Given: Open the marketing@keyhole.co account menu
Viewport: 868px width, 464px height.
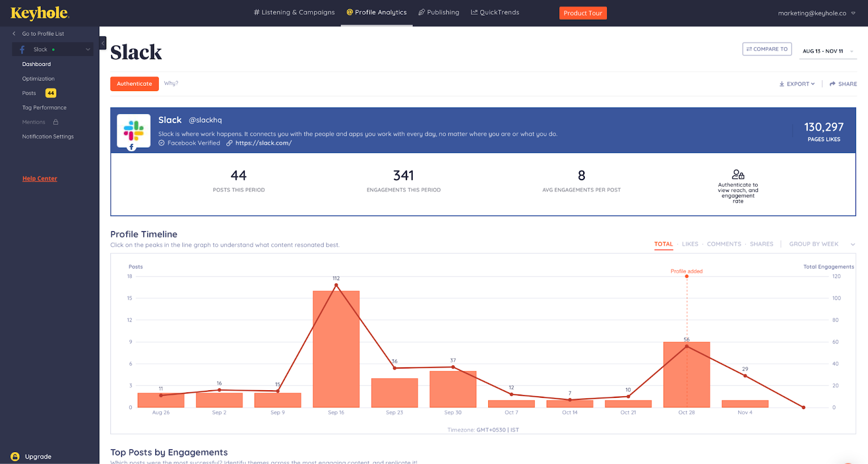Looking at the screenshot, I should coord(816,13).
